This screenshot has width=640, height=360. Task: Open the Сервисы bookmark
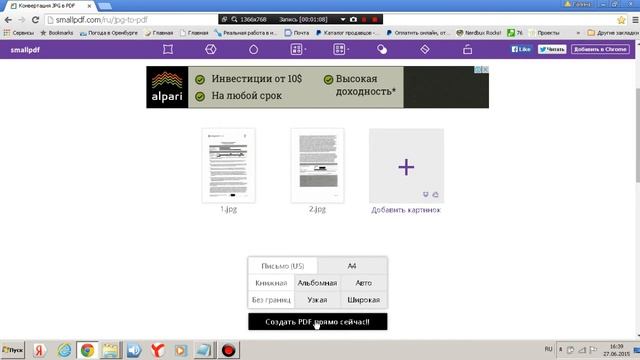point(19,33)
